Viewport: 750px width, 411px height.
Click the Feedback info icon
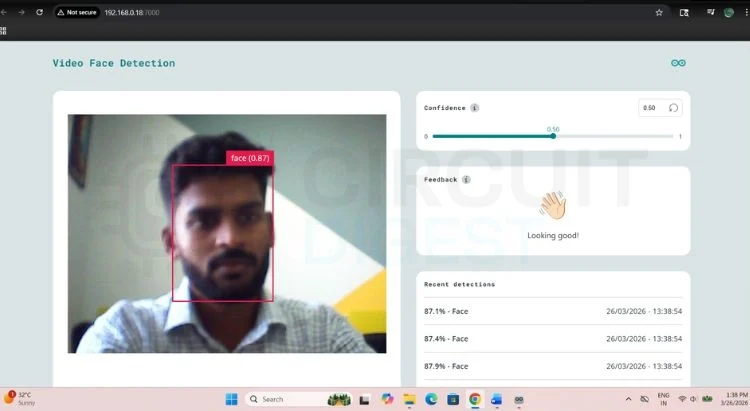(x=466, y=179)
